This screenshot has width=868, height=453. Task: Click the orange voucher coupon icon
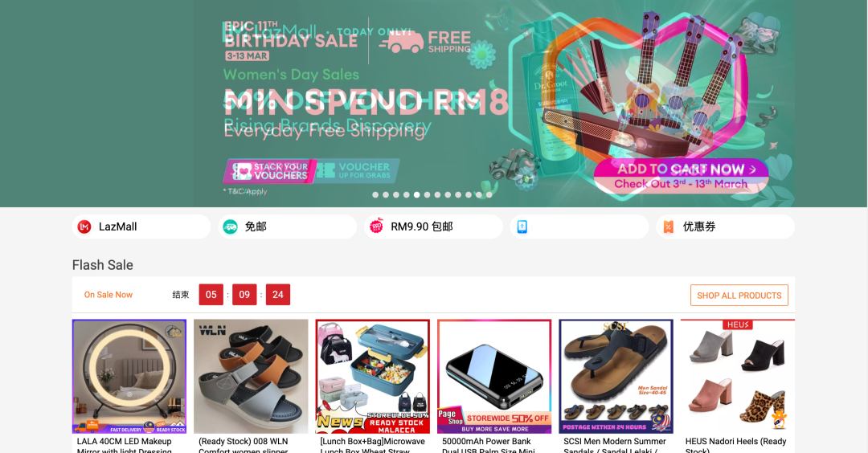pos(669,226)
